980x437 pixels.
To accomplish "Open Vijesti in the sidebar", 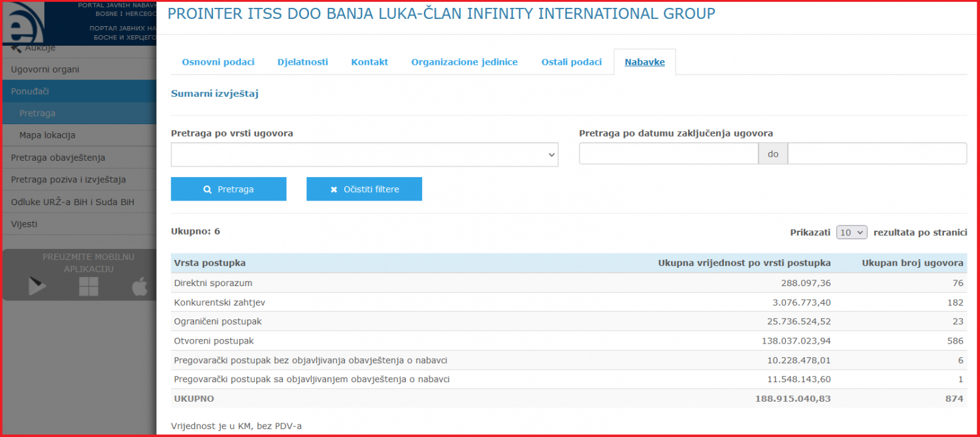I will (x=80, y=224).
